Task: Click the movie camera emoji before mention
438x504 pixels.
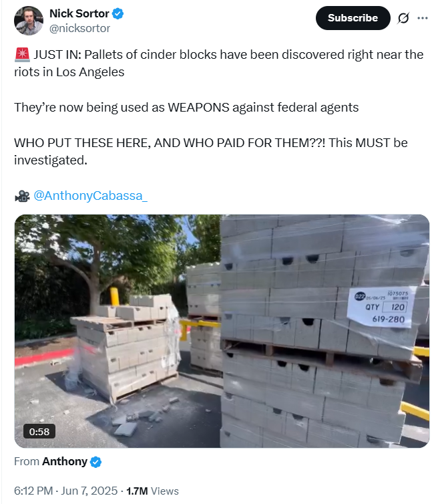Action: pos(22,195)
